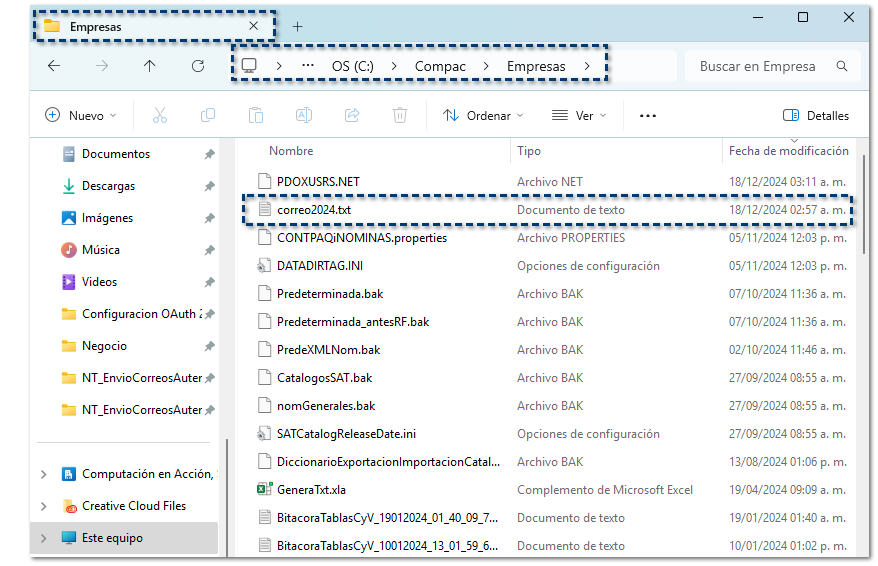Toggle the Detalles pane button
This screenshot has height=566, width=878.
tap(816, 116)
